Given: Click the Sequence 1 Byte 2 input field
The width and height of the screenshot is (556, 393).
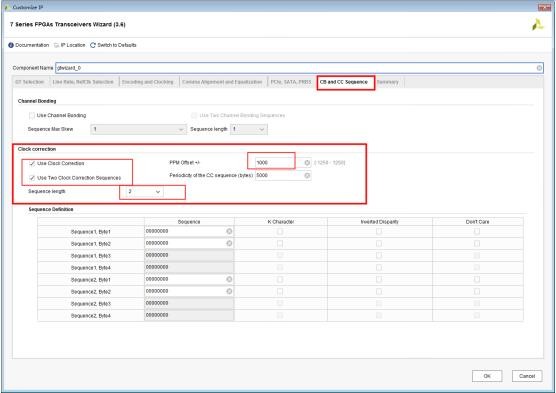Looking at the screenshot, I should (x=189, y=243).
